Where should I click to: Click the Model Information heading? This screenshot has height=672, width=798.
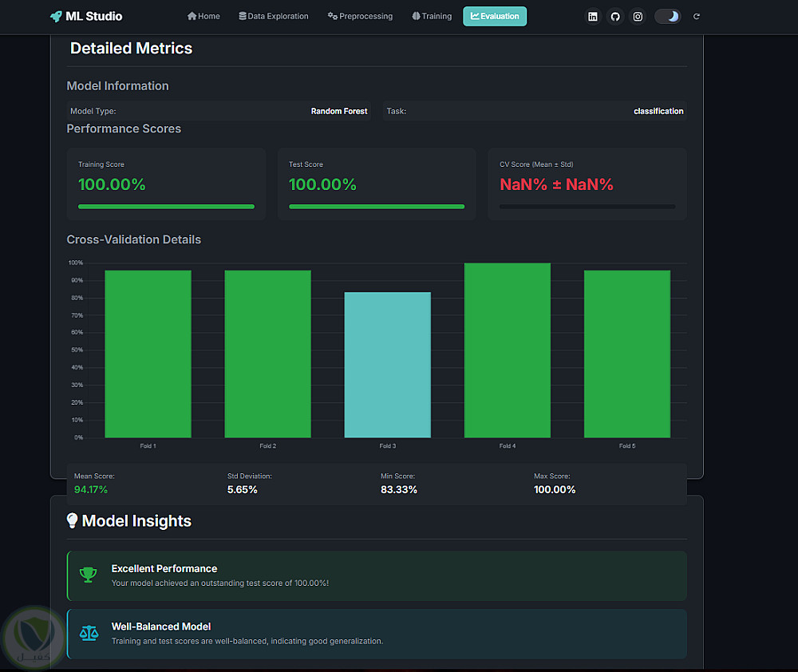pyautogui.click(x=117, y=86)
